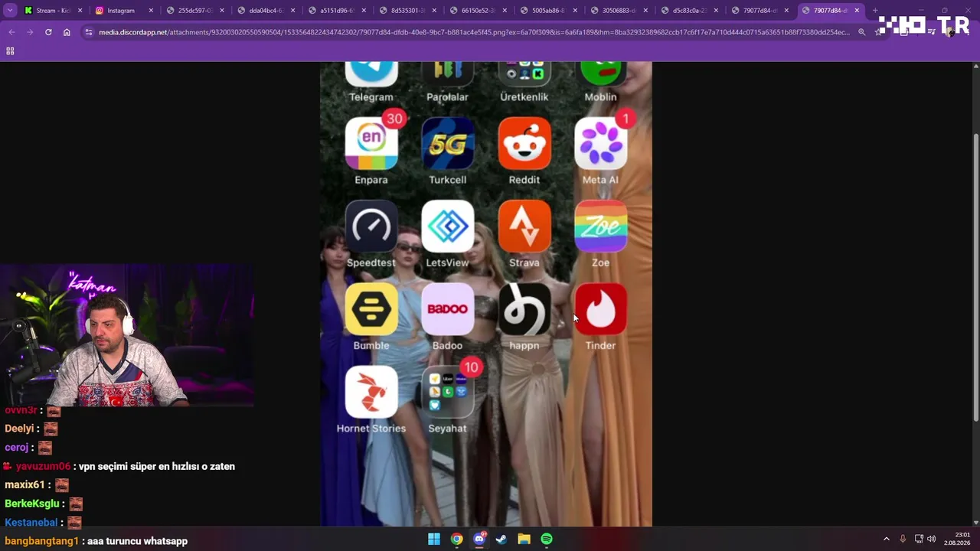Show hidden system tray icons
This screenshot has width=980, height=551.
click(x=887, y=539)
